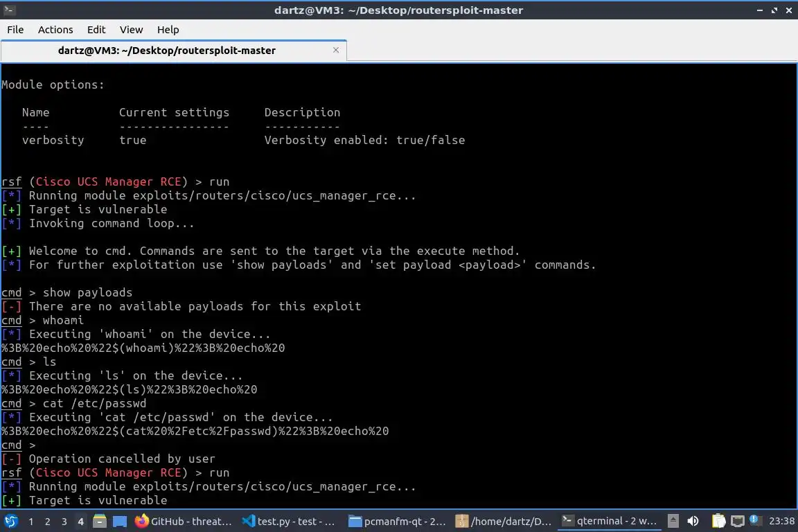Switch to /home/dartz archive window in taskbar
The width and height of the screenshot is (798, 532).
pyautogui.click(x=504, y=522)
